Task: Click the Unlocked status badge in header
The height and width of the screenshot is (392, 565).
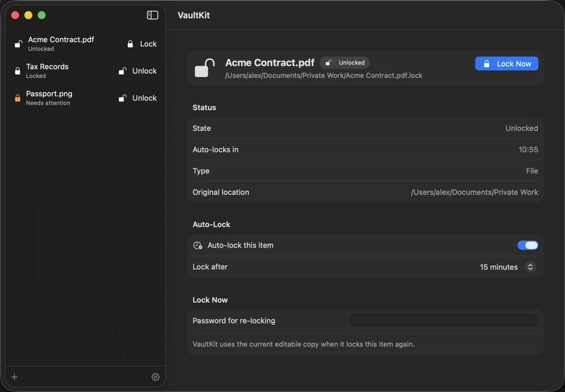Action: 345,63
